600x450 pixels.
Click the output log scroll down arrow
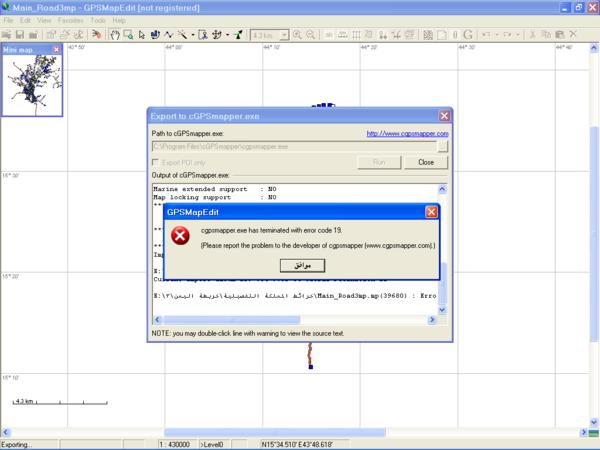[442, 310]
